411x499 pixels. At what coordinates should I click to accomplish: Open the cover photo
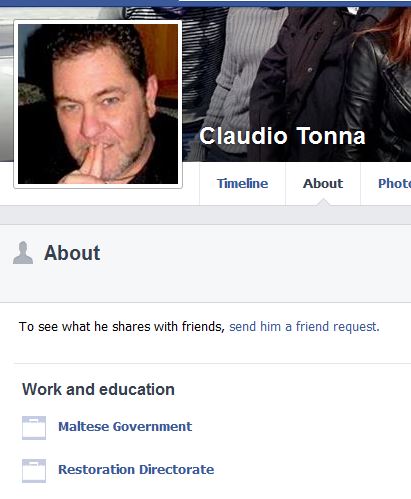coord(297,83)
